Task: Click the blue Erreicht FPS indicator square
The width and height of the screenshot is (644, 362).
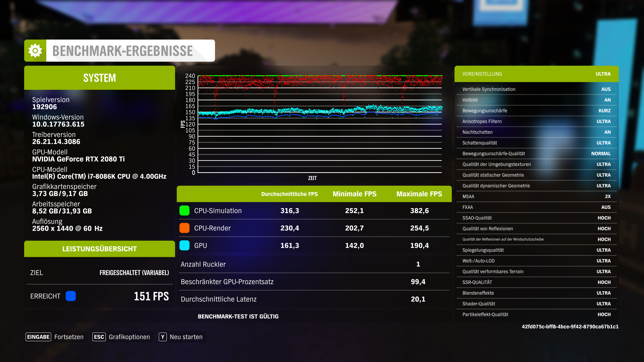Action: (x=71, y=296)
